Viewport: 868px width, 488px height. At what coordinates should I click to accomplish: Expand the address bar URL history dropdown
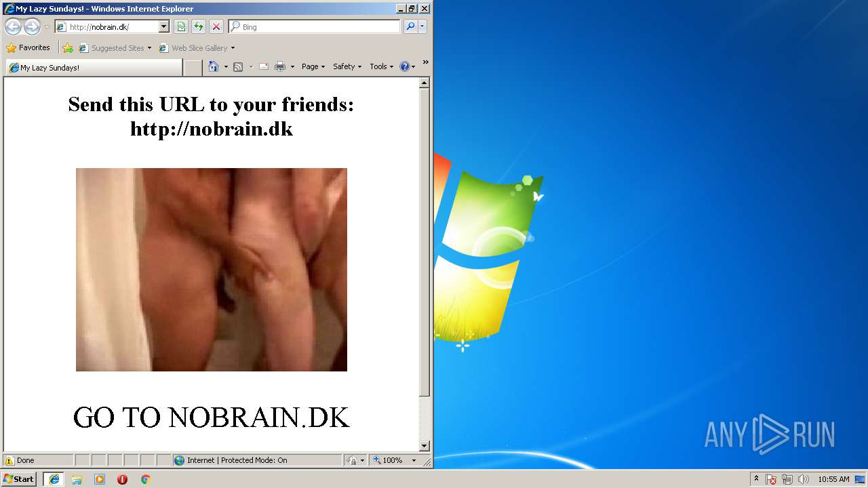click(x=164, y=27)
